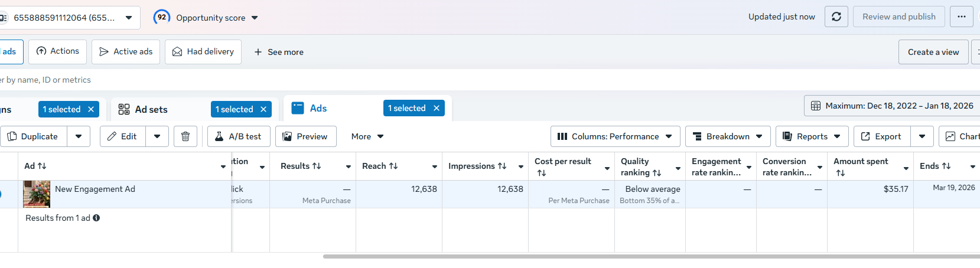Open the A/B test tool

click(x=239, y=136)
